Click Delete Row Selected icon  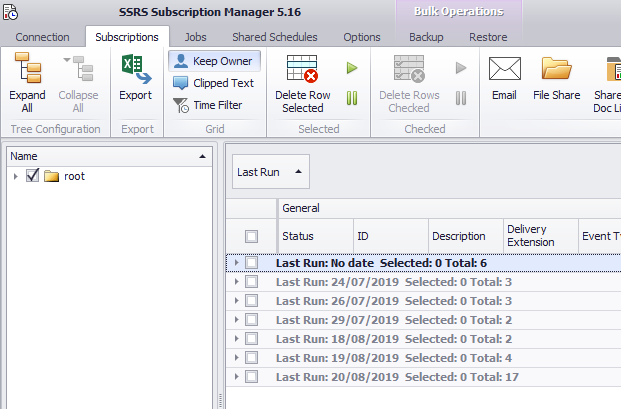pos(303,68)
